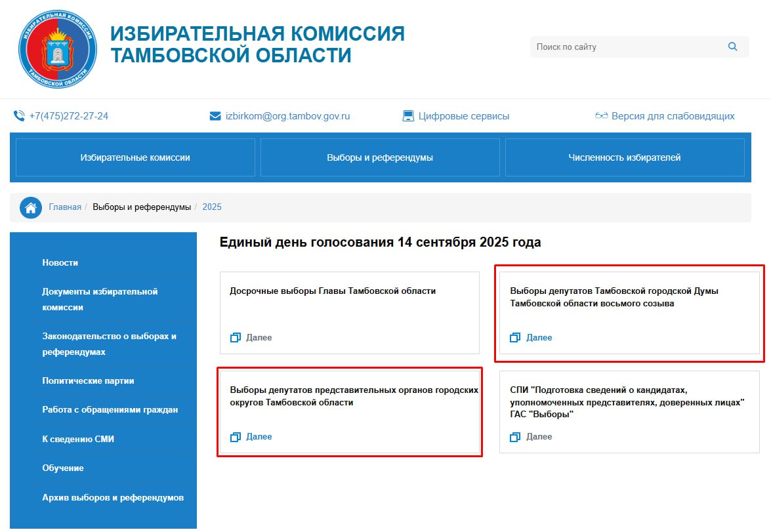Click Далее icon under Досрочные выборы Главы

tap(236, 337)
